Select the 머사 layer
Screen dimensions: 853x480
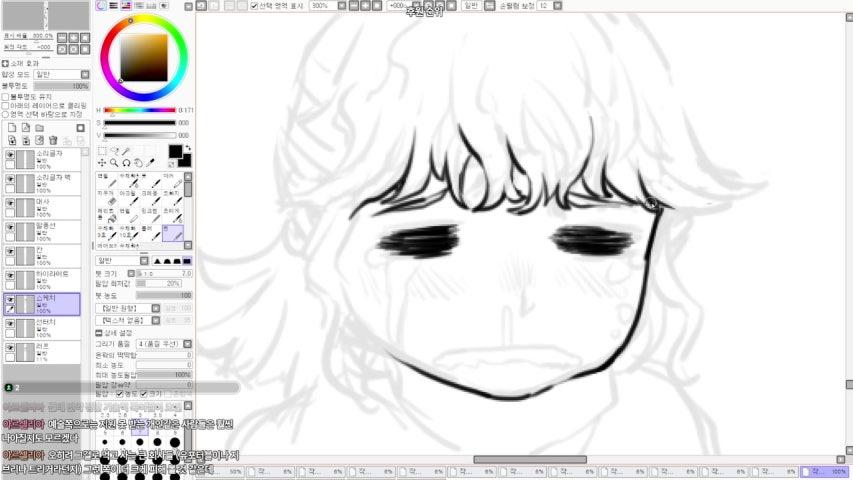(50, 206)
